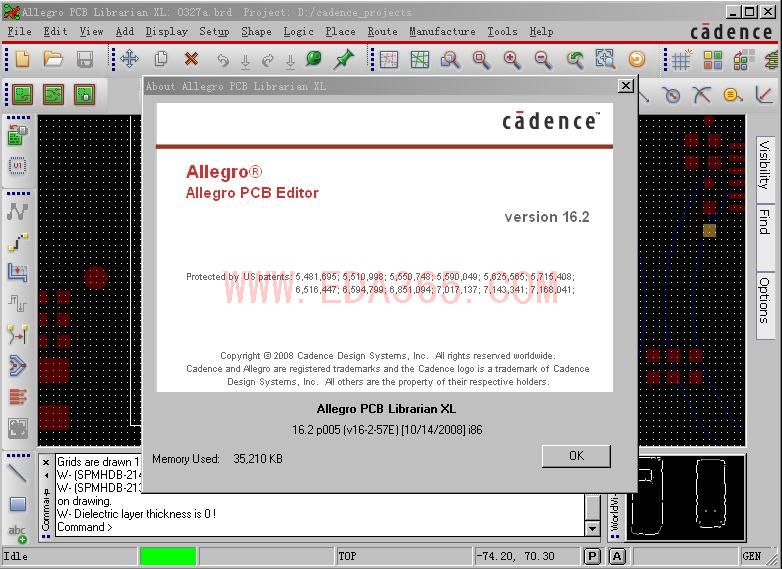782x569 pixels.
Task: Click the first green board mode icon
Action: 22,94
